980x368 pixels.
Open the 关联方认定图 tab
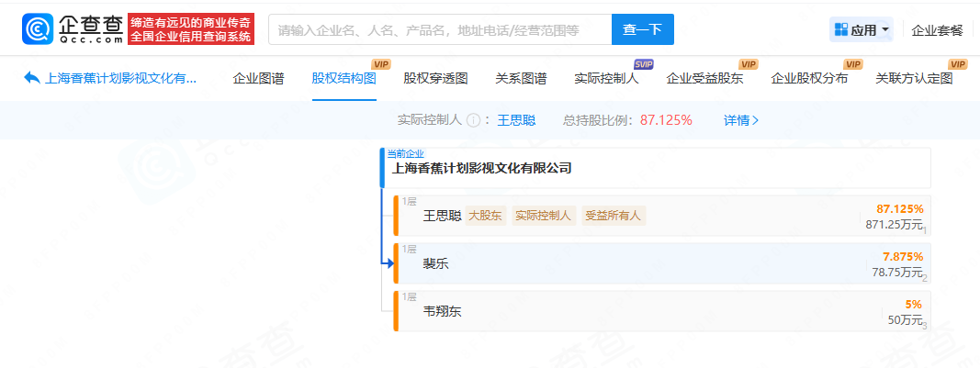tap(914, 78)
